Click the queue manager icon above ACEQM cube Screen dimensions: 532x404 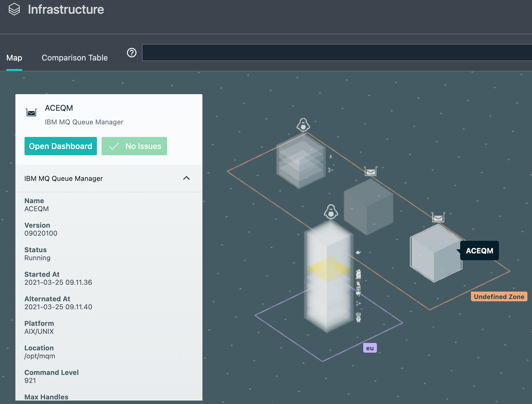(x=438, y=217)
